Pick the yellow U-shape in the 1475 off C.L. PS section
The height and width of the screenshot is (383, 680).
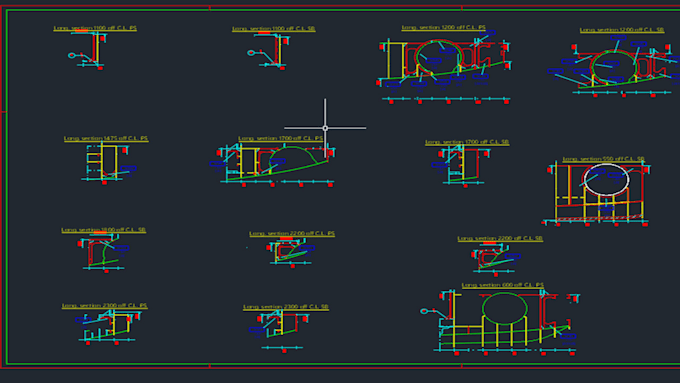point(109,161)
